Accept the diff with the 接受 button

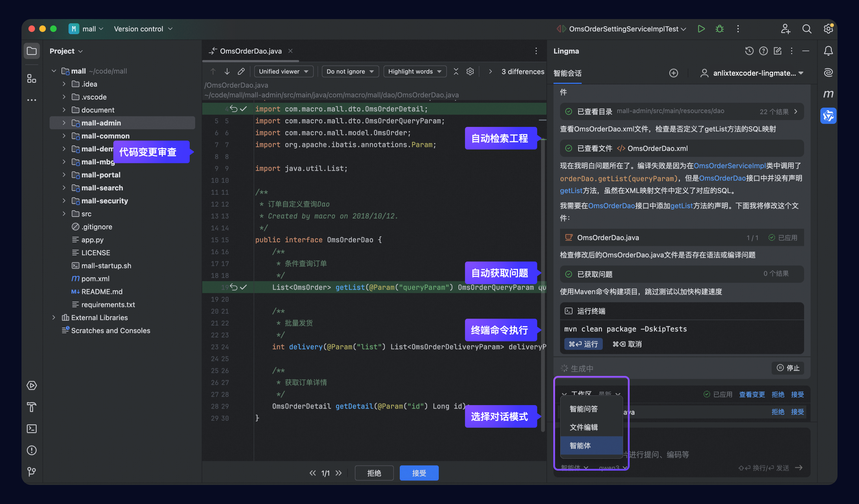tap(419, 473)
